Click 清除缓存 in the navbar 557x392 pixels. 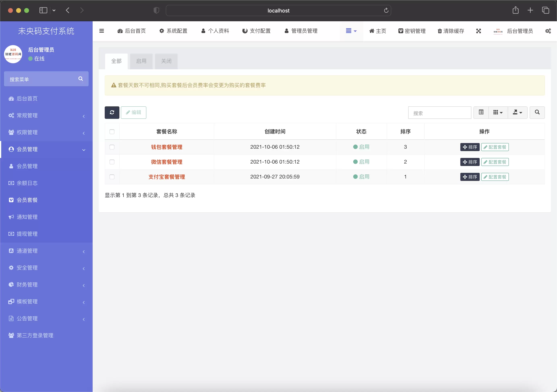pyautogui.click(x=451, y=31)
